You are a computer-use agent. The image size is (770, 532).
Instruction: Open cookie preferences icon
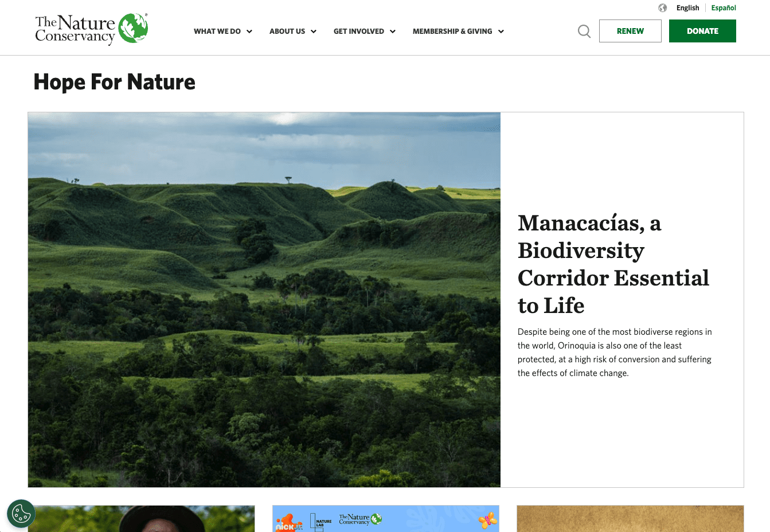coord(21,514)
